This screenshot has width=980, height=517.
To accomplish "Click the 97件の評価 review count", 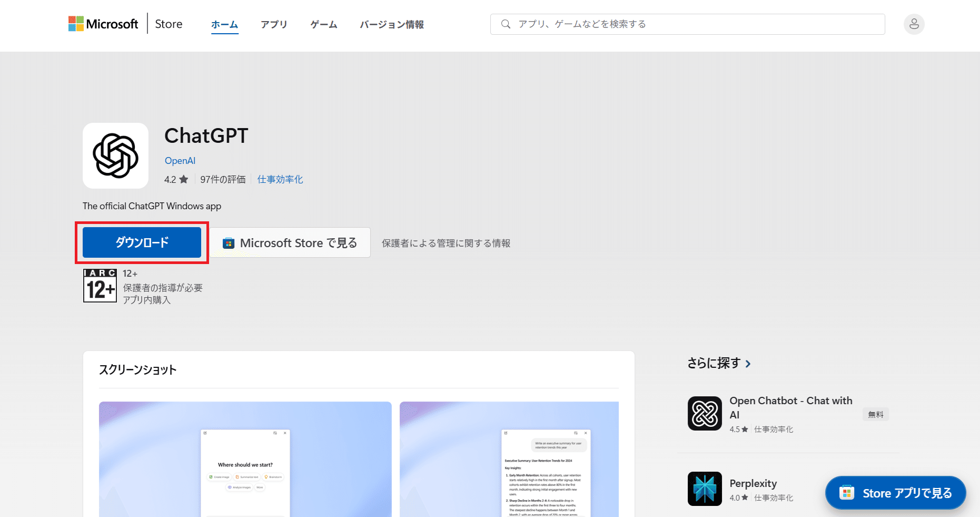I will pos(223,180).
